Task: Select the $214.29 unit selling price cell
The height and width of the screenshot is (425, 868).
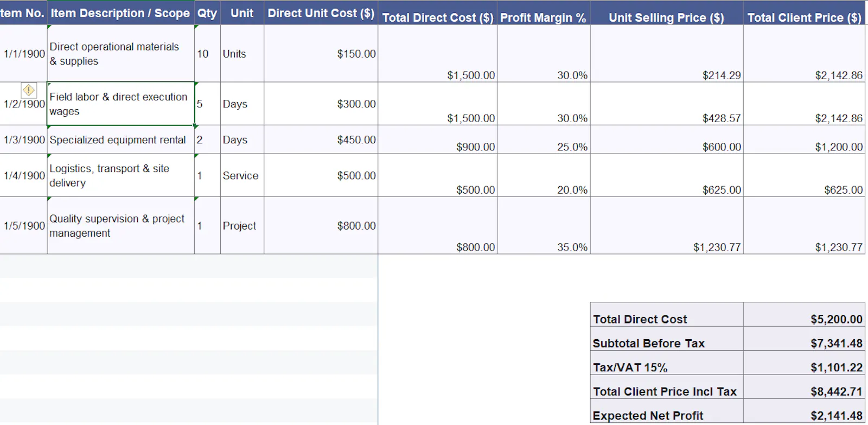Action: [x=667, y=54]
